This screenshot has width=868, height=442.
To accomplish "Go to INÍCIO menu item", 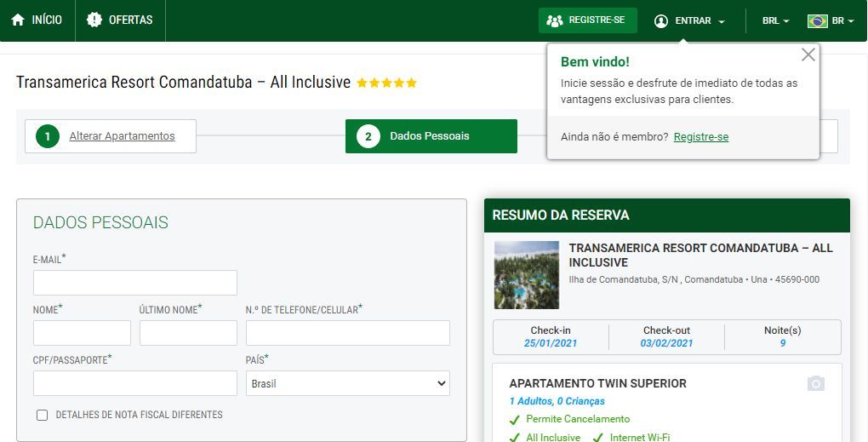I will 37,20.
